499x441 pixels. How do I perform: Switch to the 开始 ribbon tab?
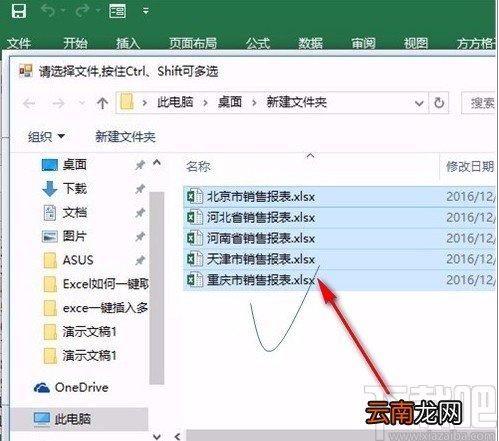[75, 43]
